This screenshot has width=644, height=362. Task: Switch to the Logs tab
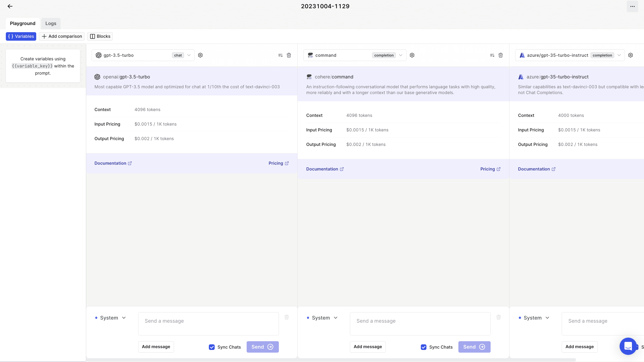51,23
